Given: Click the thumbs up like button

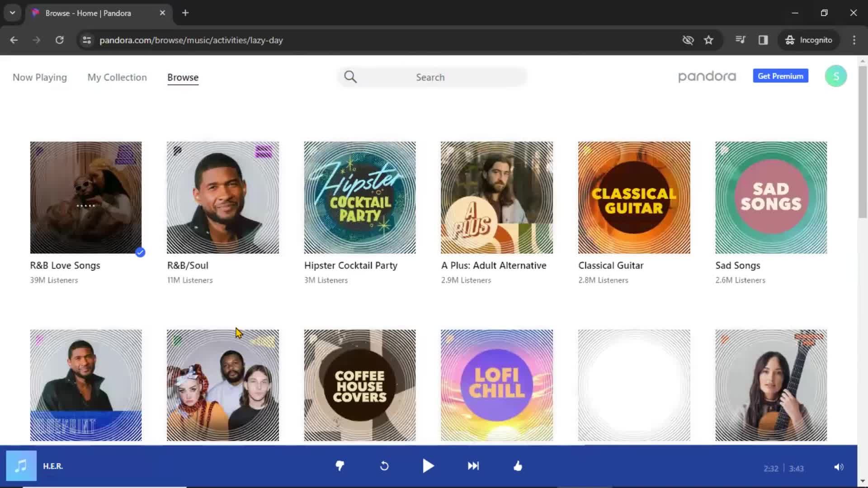Looking at the screenshot, I should [518, 466].
